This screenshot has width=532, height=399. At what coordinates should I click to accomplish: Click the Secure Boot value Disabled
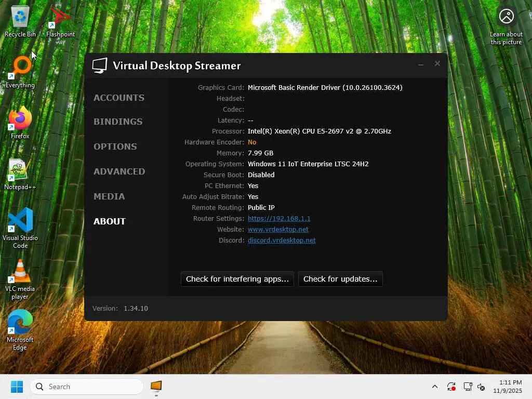click(x=261, y=175)
